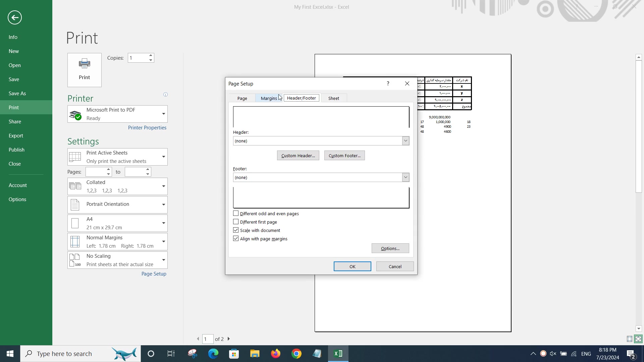Expand the Footer dropdown list

406,177
